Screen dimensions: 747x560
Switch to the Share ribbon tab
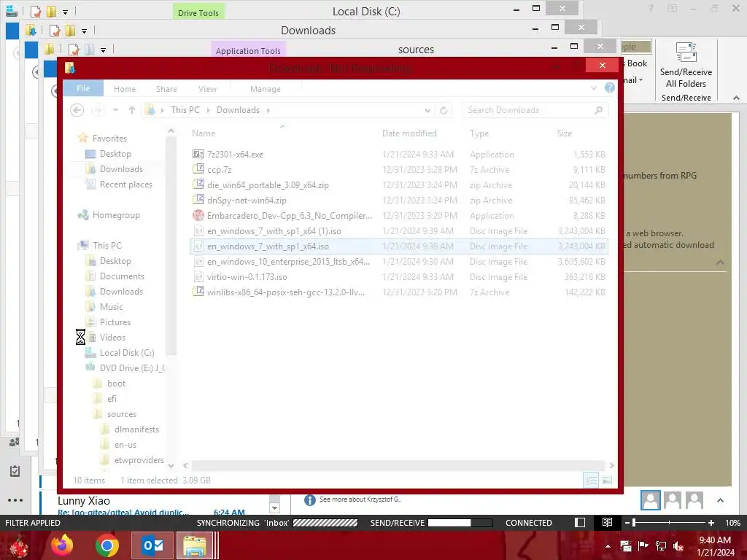166,89
